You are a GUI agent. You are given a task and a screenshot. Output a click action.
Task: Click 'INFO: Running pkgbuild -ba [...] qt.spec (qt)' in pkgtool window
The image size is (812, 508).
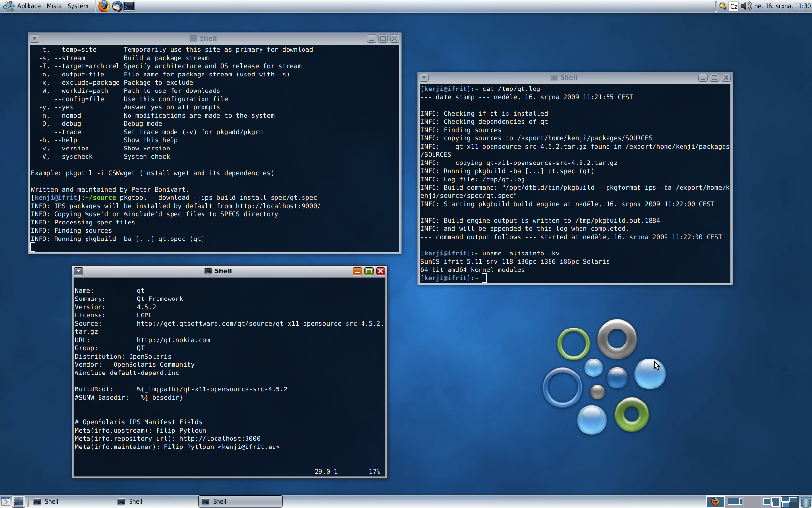[117, 239]
